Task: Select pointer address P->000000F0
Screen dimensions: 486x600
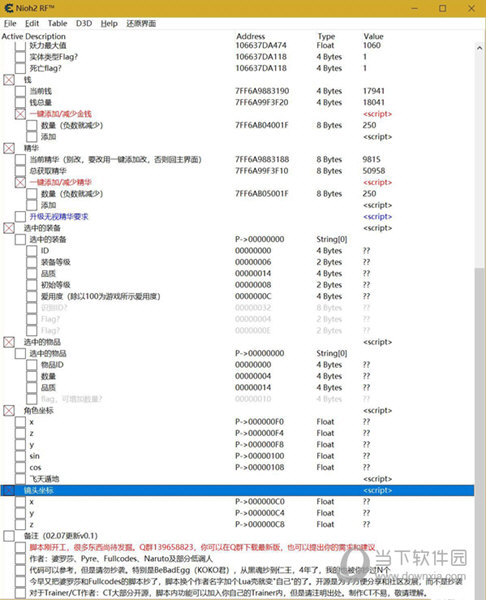Action: click(259, 422)
